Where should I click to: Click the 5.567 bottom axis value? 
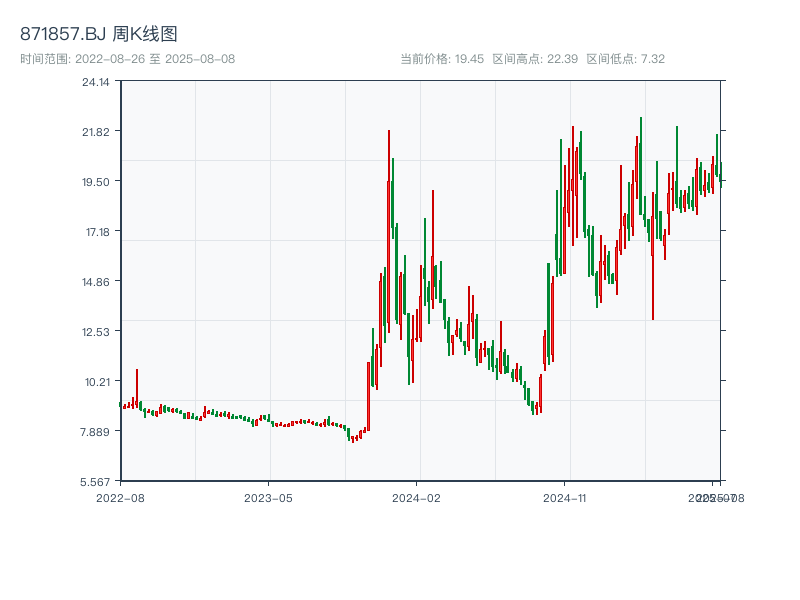pyautogui.click(x=93, y=481)
